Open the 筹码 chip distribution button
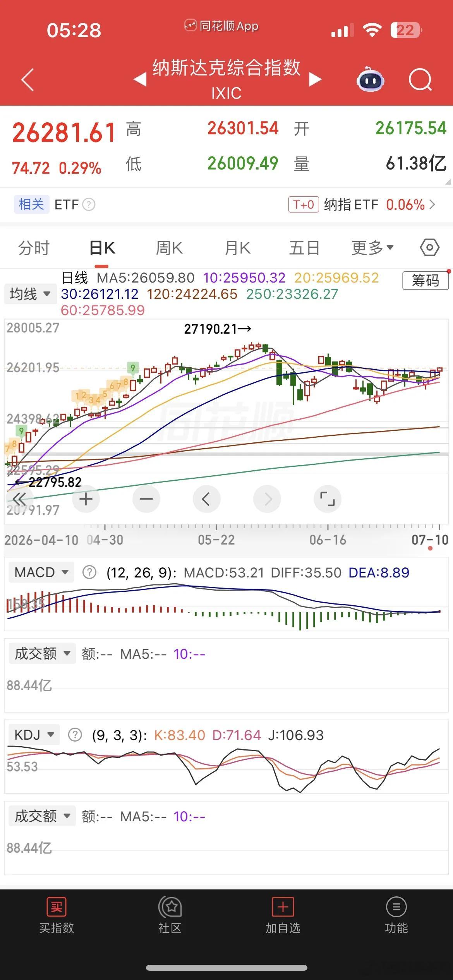This screenshot has height=980, width=453. pyautogui.click(x=426, y=280)
